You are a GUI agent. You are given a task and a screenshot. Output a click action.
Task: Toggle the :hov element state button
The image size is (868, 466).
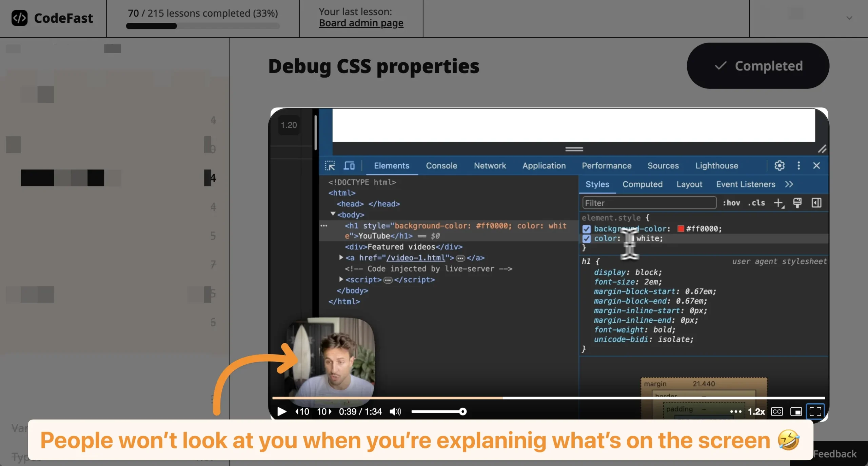tap(731, 203)
